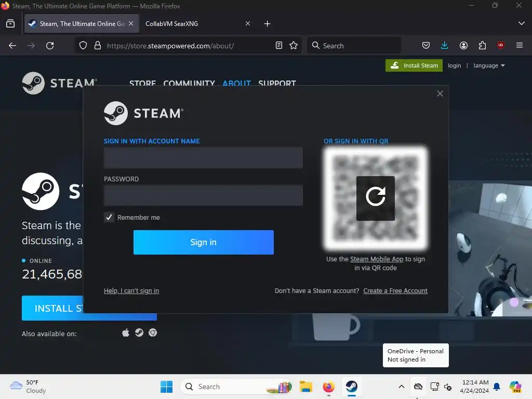Click the Chrome OS platform icon
The image size is (532, 399).
click(153, 333)
